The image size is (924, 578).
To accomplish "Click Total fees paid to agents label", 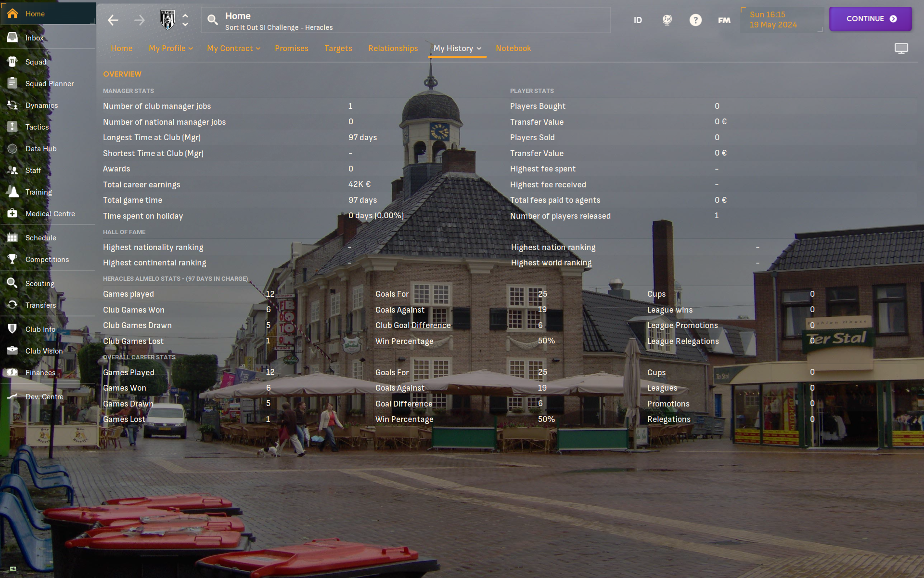I will [555, 200].
